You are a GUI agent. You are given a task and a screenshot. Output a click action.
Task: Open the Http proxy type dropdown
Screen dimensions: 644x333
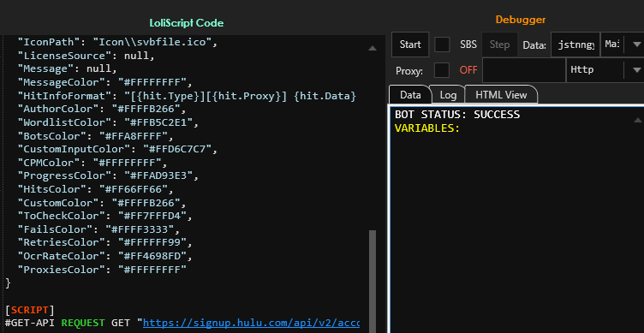tap(605, 70)
